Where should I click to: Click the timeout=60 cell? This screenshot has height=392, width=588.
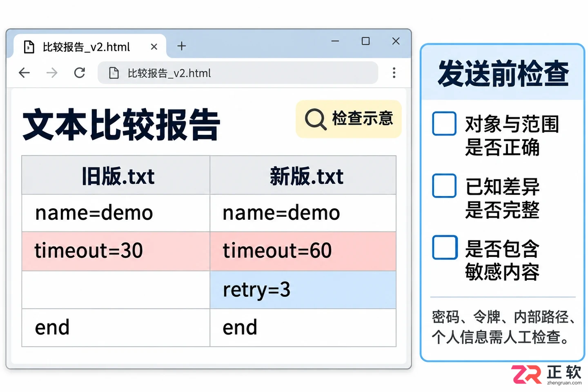(x=303, y=251)
